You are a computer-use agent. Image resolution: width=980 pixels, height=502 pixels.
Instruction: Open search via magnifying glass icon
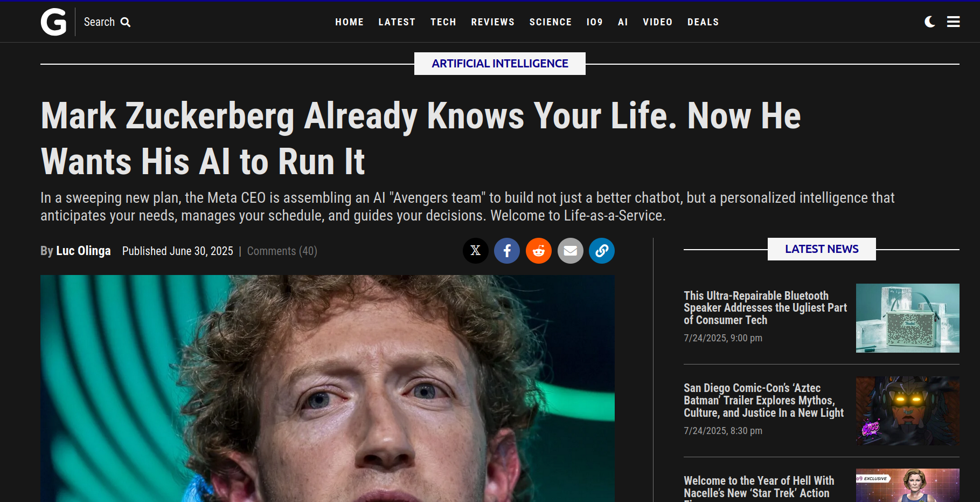pos(126,22)
